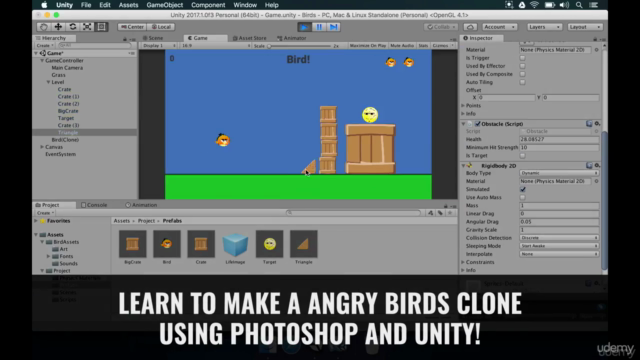Expand the Points section
Screen dimensions: 640x360
tap(463, 106)
